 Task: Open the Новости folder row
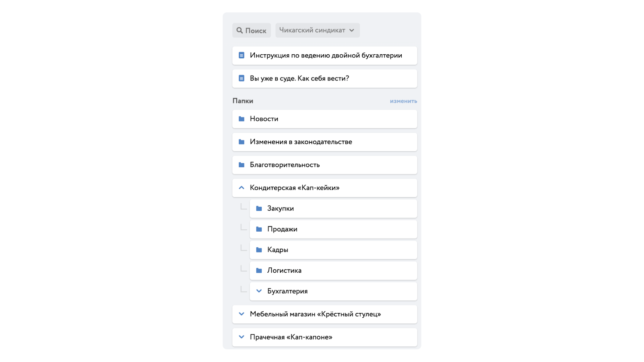324,119
